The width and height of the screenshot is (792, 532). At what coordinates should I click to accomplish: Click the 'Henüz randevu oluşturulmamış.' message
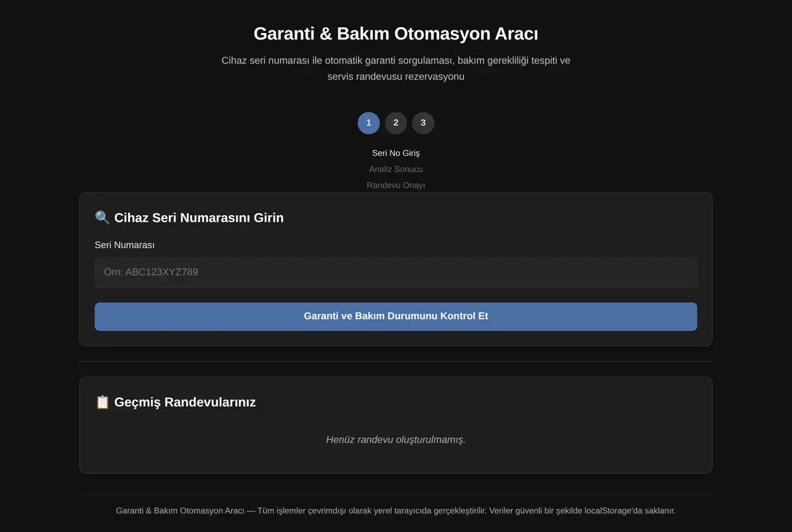(x=396, y=440)
